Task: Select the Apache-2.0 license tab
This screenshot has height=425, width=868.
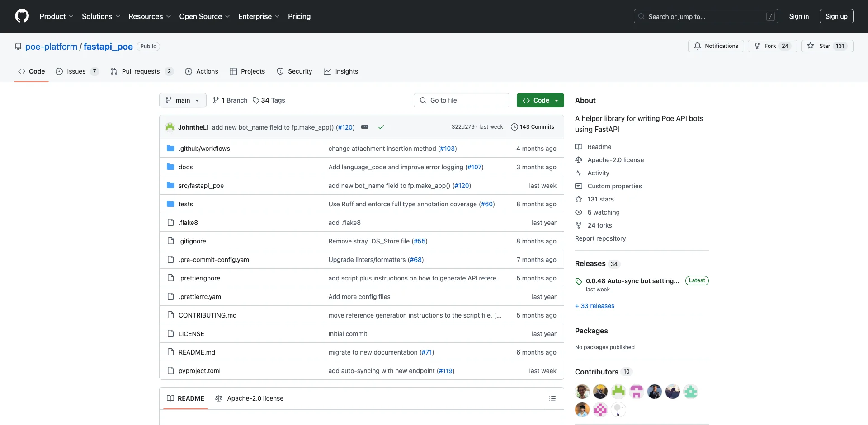Action: (250, 398)
